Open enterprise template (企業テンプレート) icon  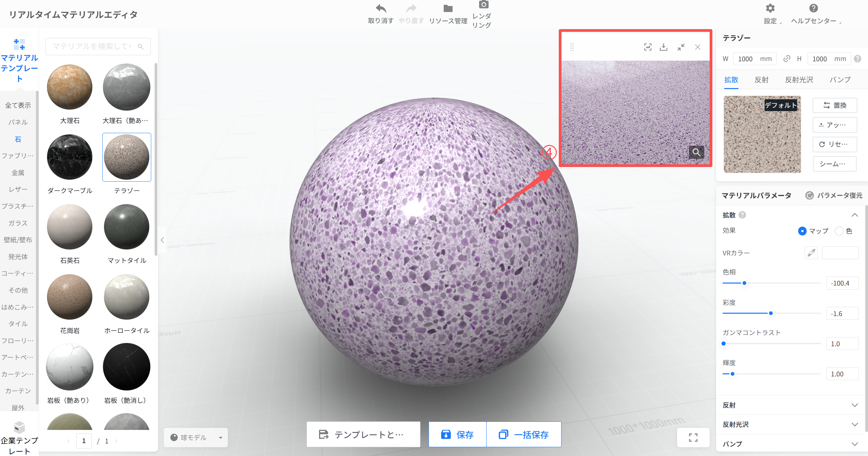click(19, 428)
